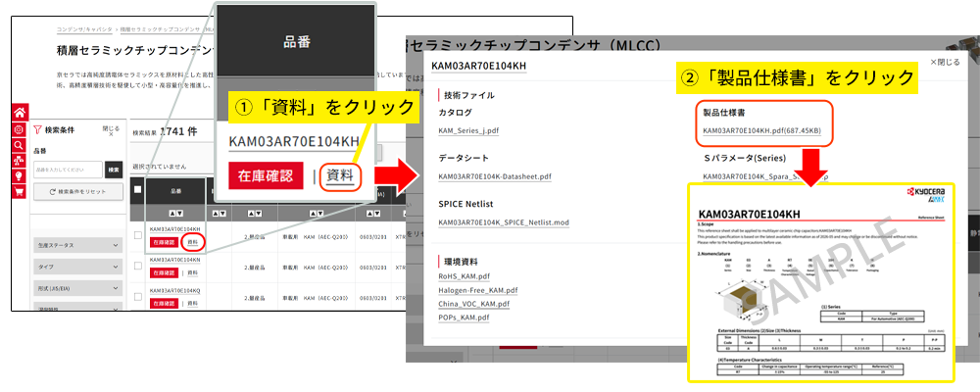This screenshot has height=392, width=980.
Task: Open the Home icon in red sidebar
Action: 20,113
